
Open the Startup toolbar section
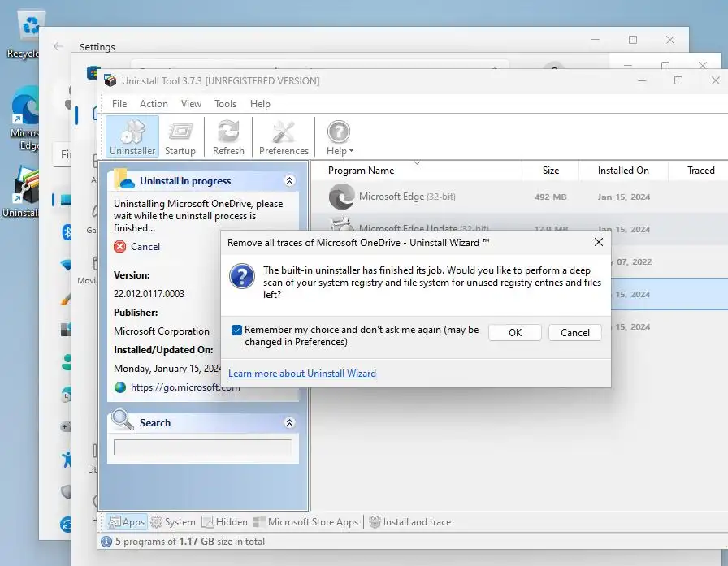pyautogui.click(x=180, y=136)
